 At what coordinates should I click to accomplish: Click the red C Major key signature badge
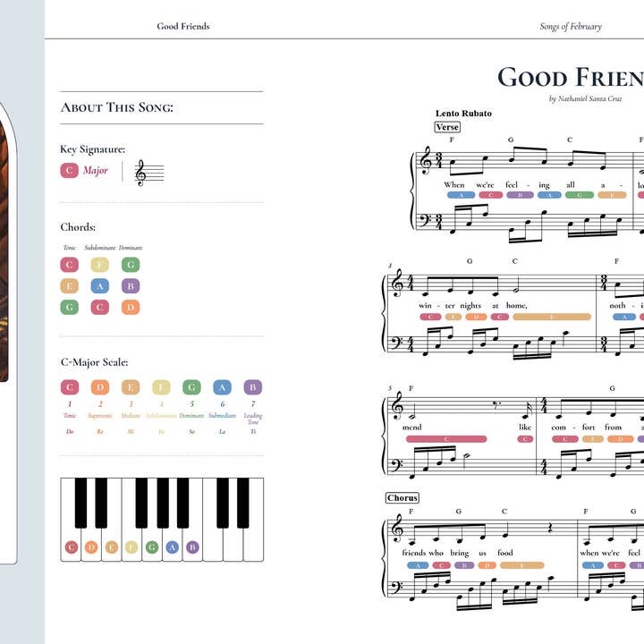click(x=69, y=170)
